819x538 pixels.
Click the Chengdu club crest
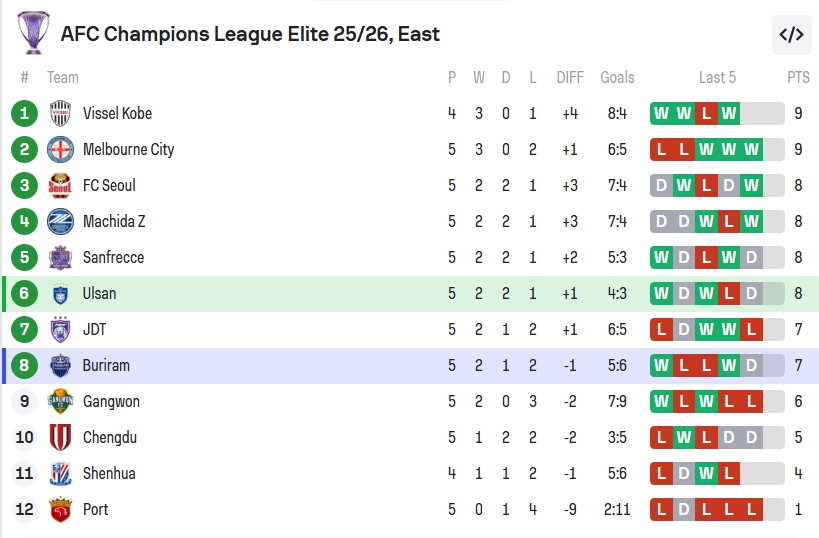pos(60,438)
